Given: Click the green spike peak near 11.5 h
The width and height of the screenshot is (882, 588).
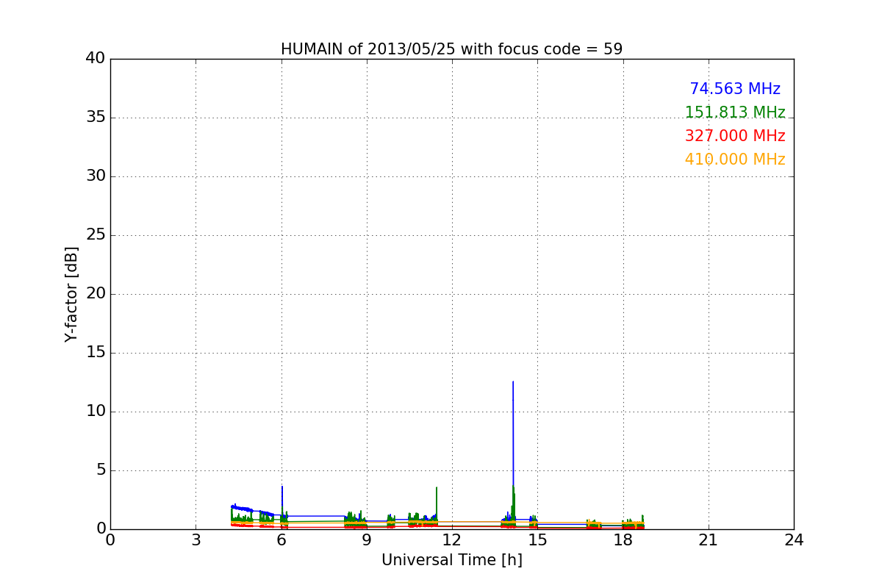Looking at the screenshot, I should (x=437, y=487).
